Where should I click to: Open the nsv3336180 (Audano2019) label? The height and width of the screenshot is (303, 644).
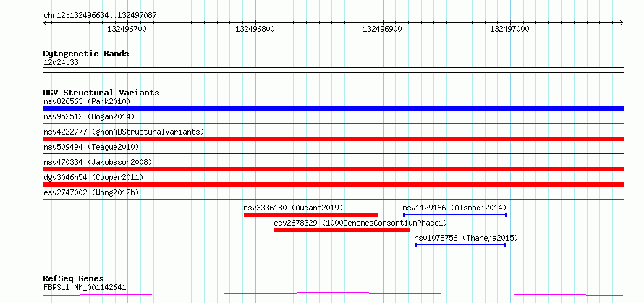(x=293, y=208)
